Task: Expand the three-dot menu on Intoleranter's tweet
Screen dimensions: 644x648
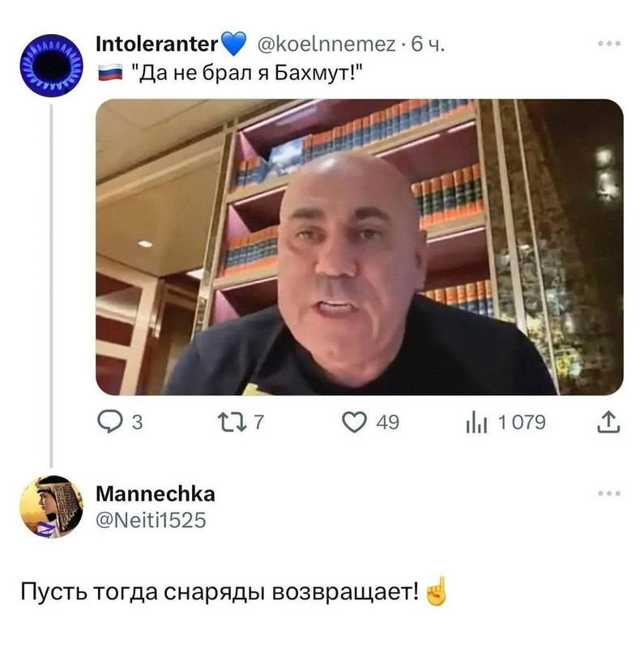Action: coord(609,44)
